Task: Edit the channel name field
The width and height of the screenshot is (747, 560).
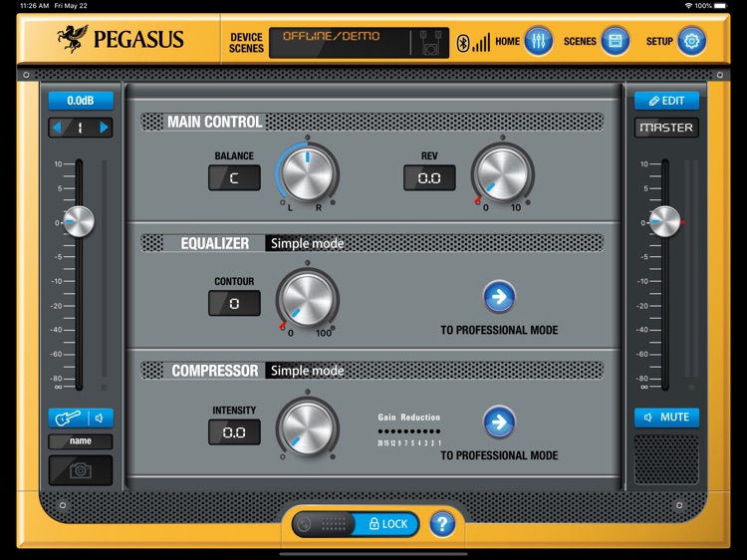Action: coord(81,440)
